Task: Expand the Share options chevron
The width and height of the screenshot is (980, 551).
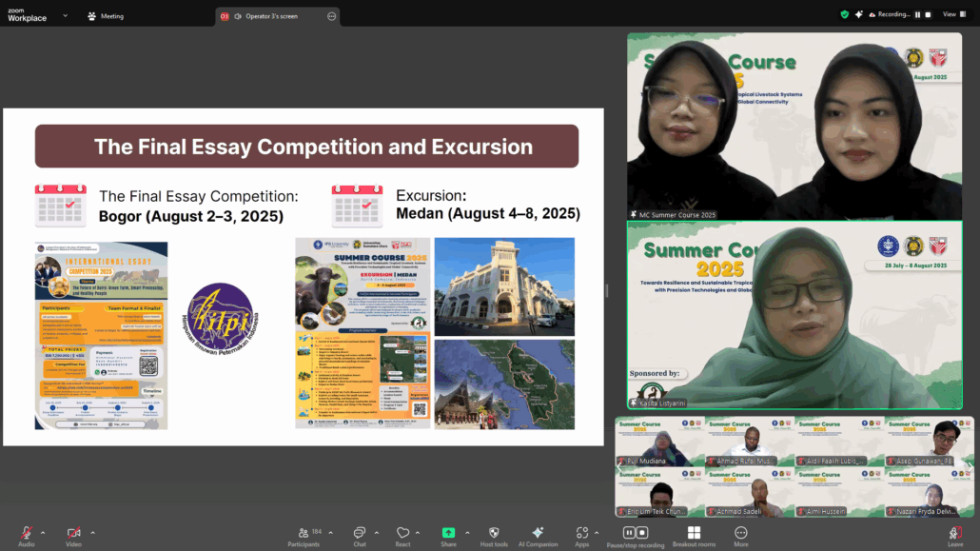Action: [x=466, y=532]
